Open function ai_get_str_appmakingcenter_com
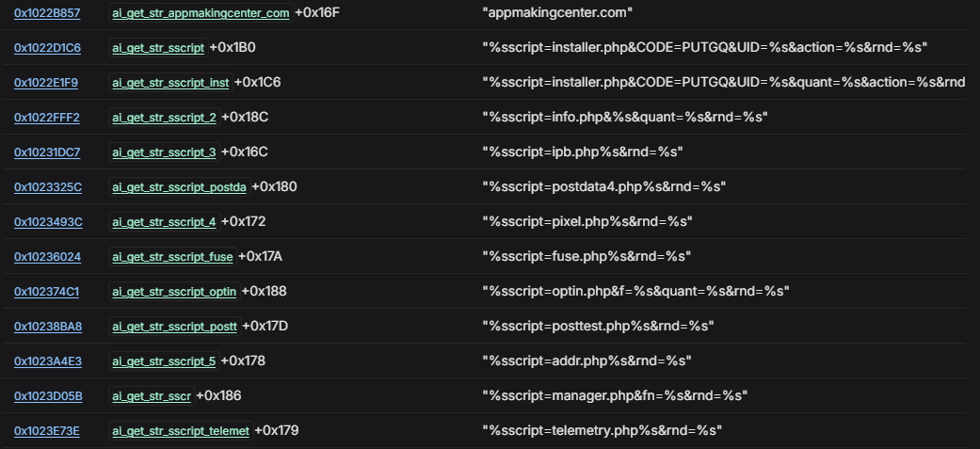Image resolution: width=980 pixels, height=449 pixels. [201, 13]
